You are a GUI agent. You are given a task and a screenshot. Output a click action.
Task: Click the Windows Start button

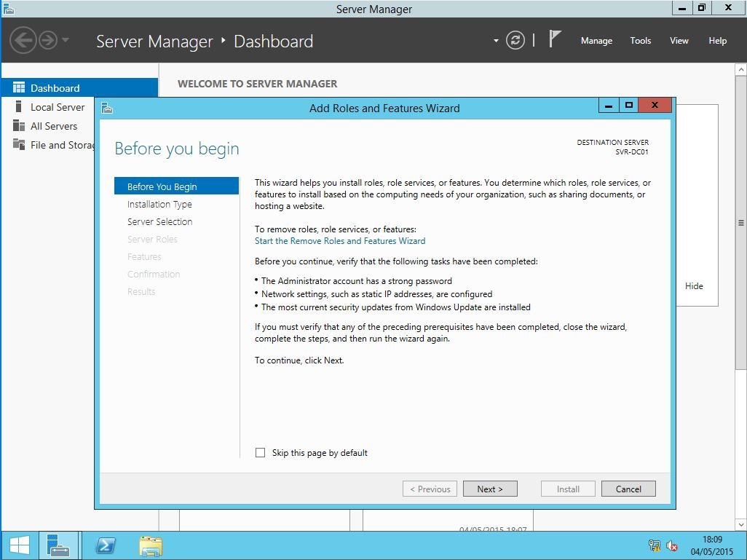tap(20, 545)
